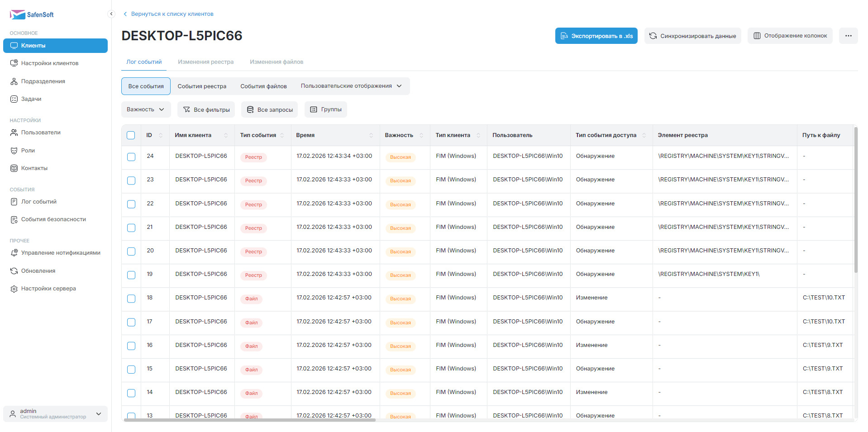Expand the Важность filter dropdown
The image size is (868, 432).
pyautogui.click(x=146, y=109)
